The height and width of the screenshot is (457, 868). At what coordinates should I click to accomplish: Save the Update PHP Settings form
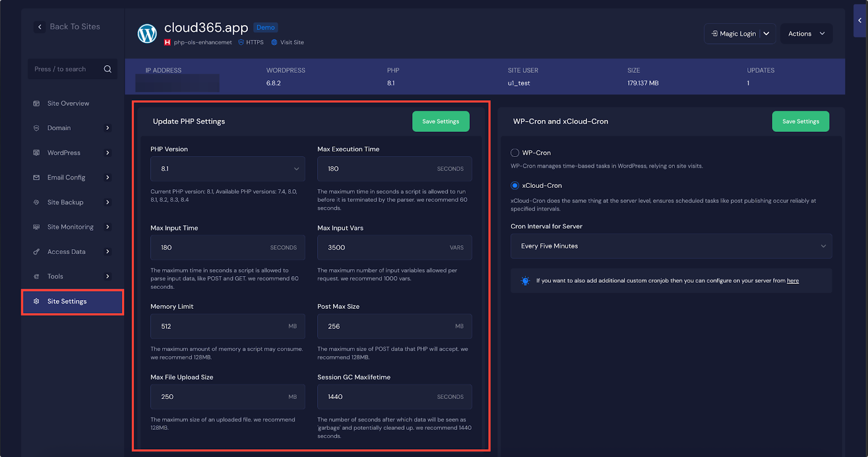coord(441,122)
